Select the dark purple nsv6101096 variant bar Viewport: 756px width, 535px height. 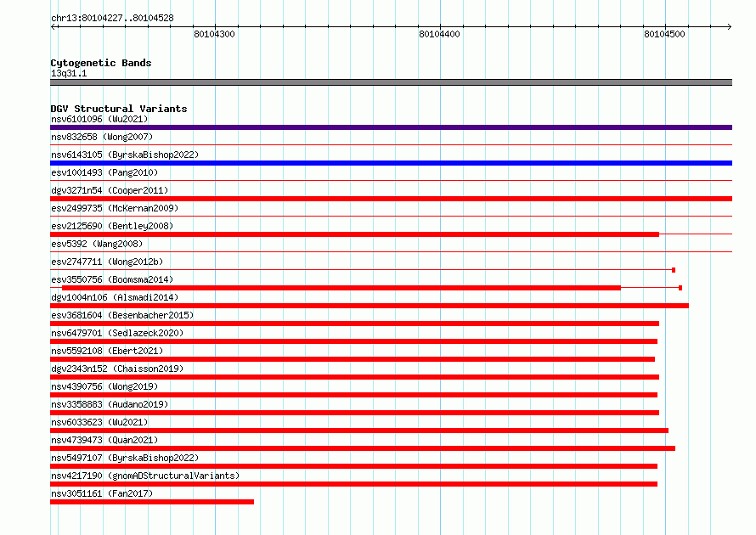click(x=391, y=127)
